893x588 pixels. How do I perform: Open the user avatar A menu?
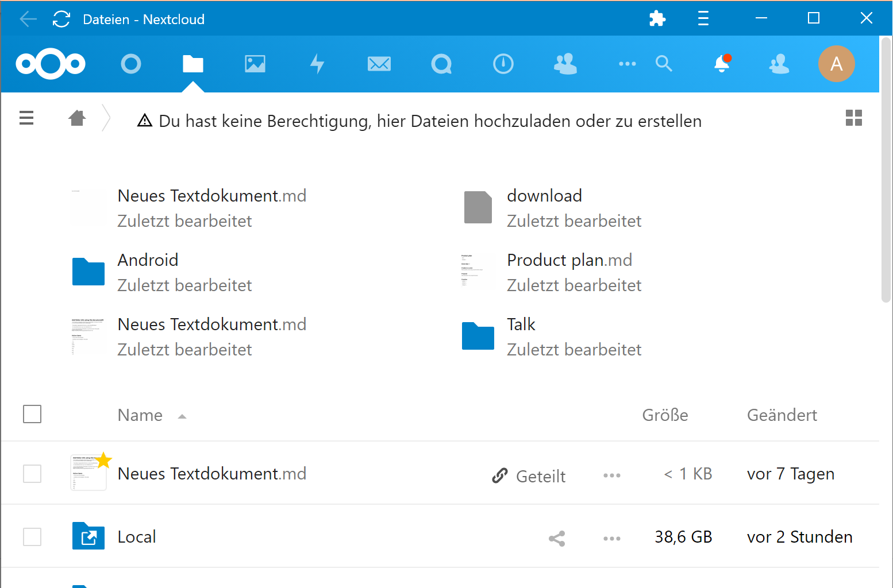(x=837, y=64)
